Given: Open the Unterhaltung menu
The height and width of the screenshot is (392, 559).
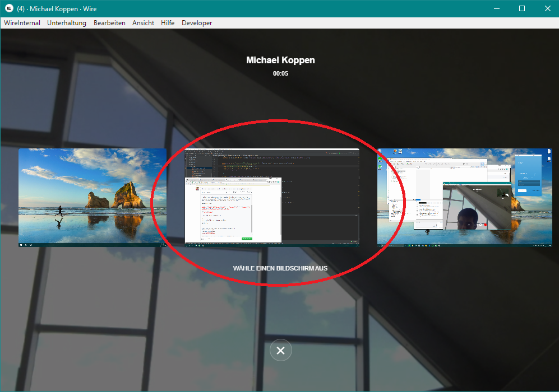Looking at the screenshot, I should [67, 23].
